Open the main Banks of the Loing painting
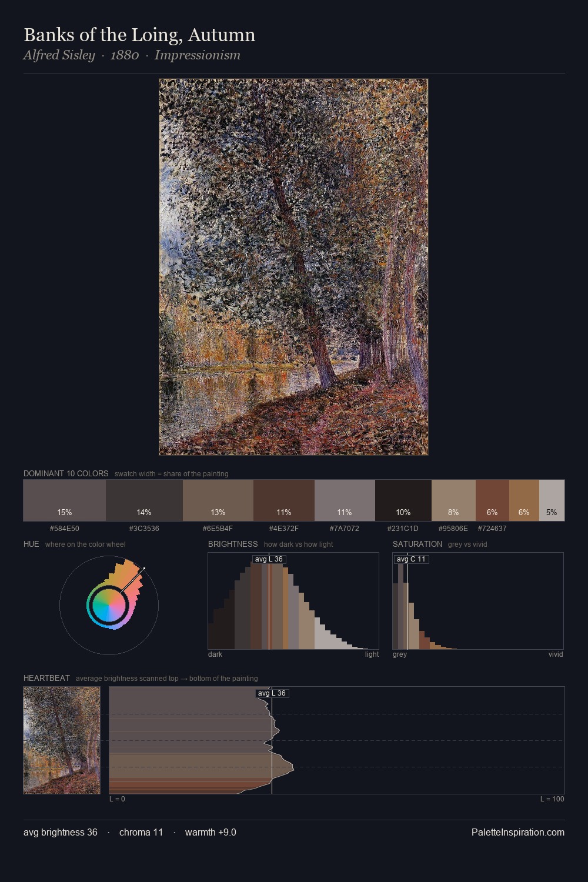 [293, 267]
